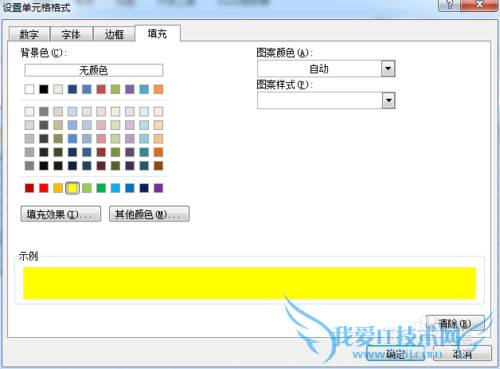
Task: Select purple in the standard colors row
Action: (158, 188)
